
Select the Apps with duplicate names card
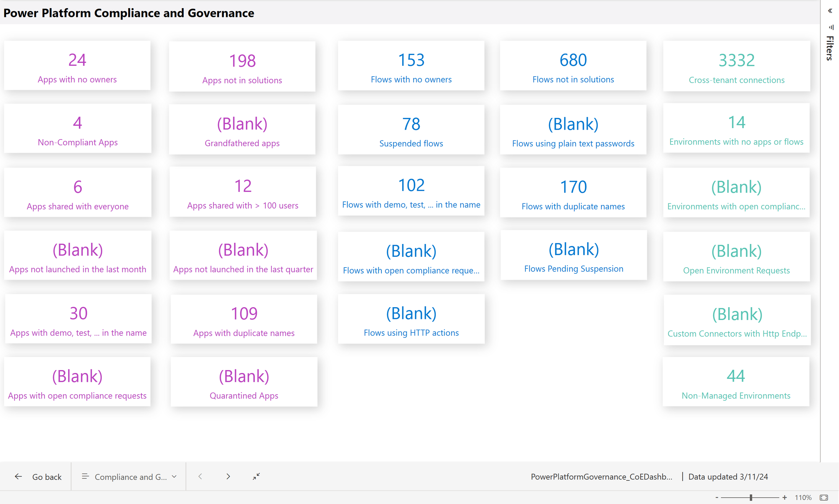244,319
